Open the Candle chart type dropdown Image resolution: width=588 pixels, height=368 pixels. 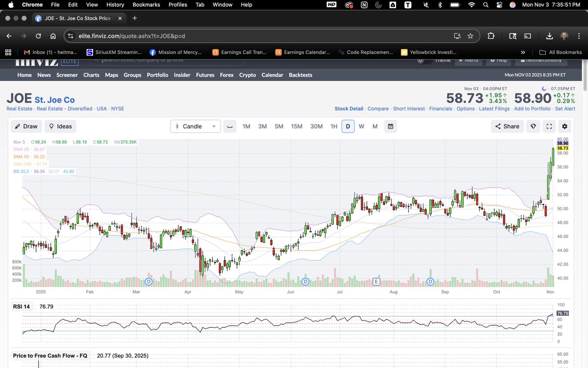(x=195, y=126)
